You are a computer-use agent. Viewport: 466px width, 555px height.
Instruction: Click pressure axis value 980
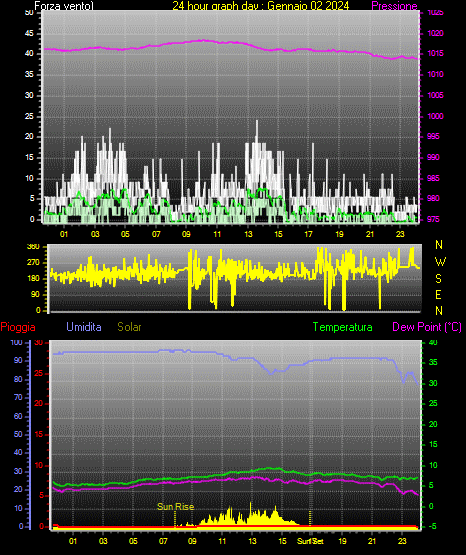click(x=433, y=198)
